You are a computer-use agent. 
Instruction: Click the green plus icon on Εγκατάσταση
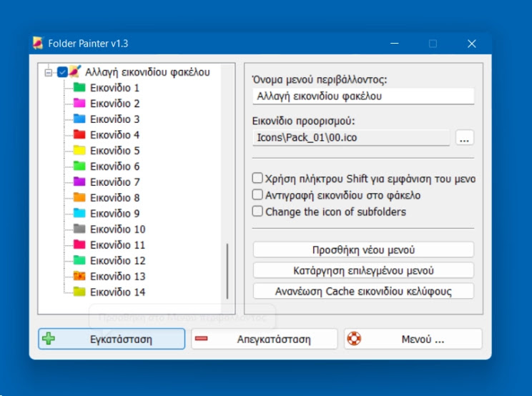point(49,338)
